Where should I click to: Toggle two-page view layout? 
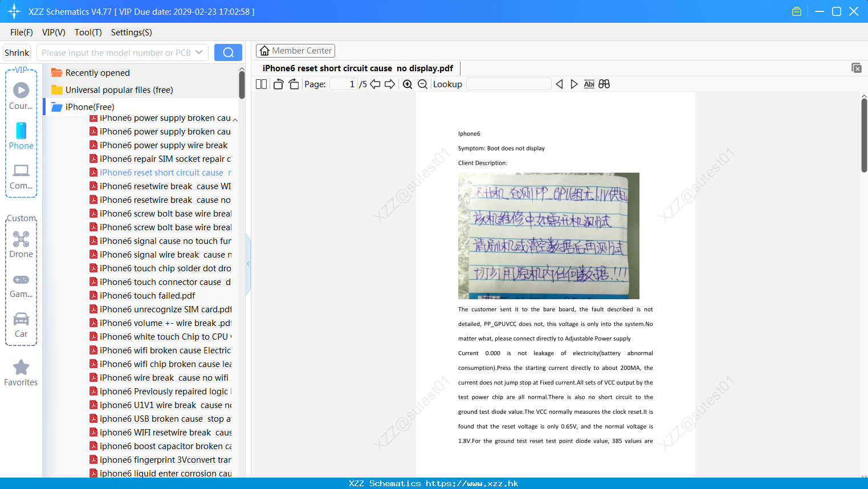point(261,84)
